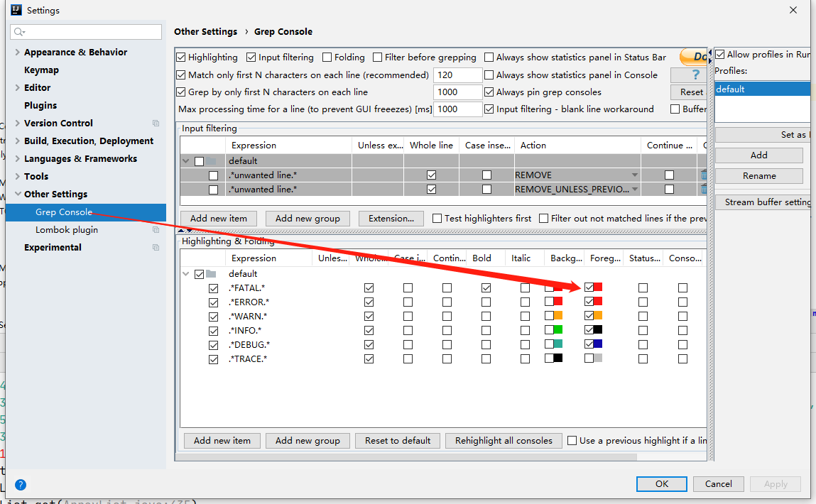Enable 'Test highlighters first'
Image resolution: width=816 pixels, height=504 pixels.
[437, 218]
